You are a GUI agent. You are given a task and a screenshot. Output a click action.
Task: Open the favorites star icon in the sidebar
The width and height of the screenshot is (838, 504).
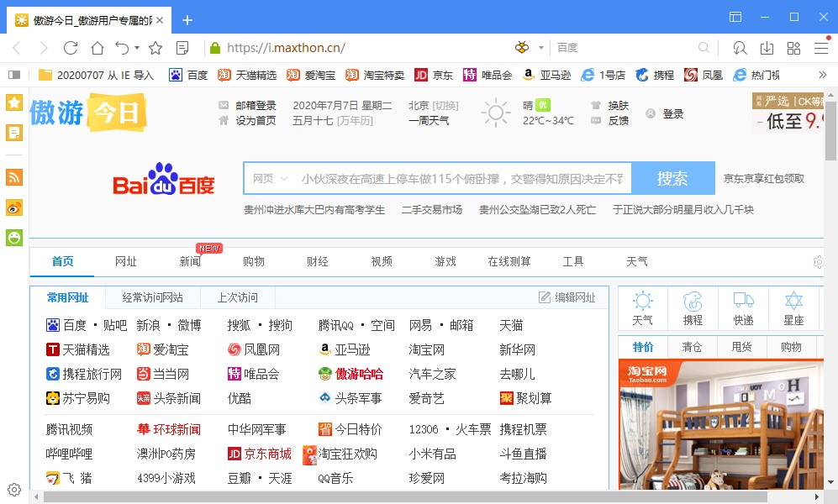tap(13, 102)
